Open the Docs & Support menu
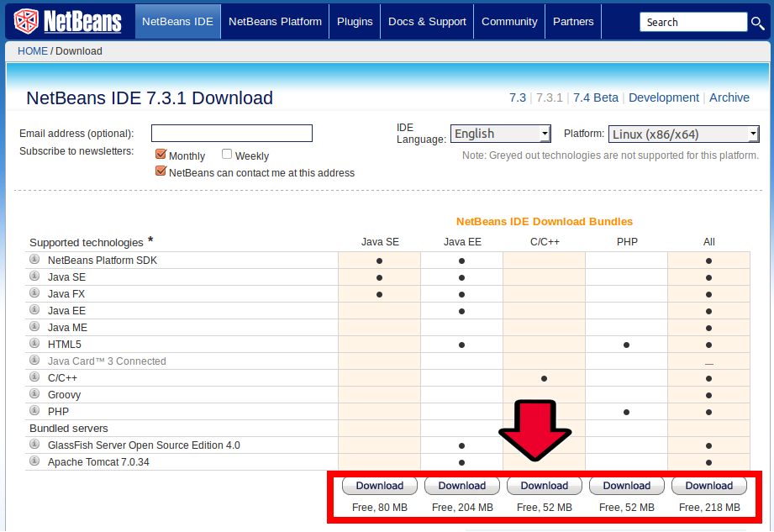The image size is (774, 532). tap(426, 21)
